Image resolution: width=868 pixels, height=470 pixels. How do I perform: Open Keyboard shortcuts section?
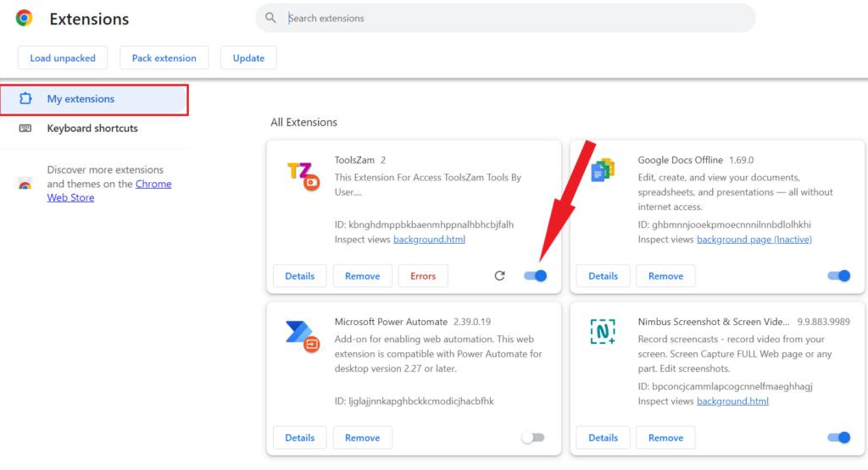click(94, 128)
